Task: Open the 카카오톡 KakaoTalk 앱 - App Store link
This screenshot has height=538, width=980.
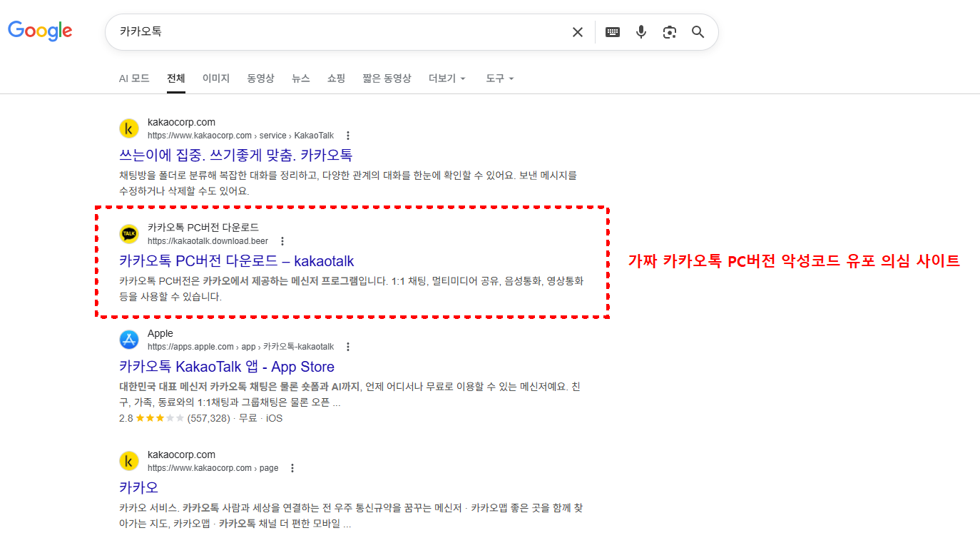Action: (x=227, y=367)
